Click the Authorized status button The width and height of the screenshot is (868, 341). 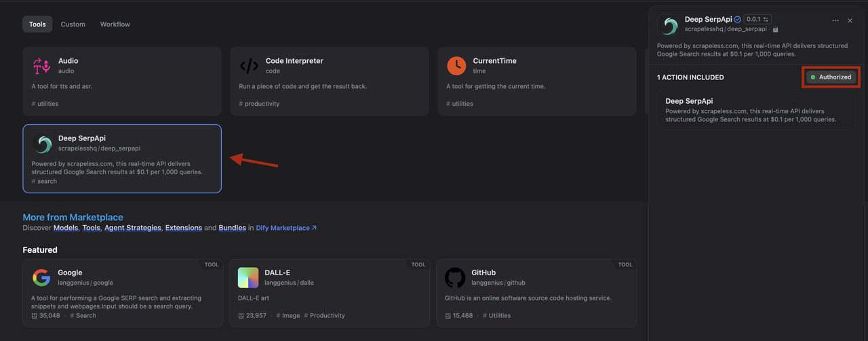[831, 77]
